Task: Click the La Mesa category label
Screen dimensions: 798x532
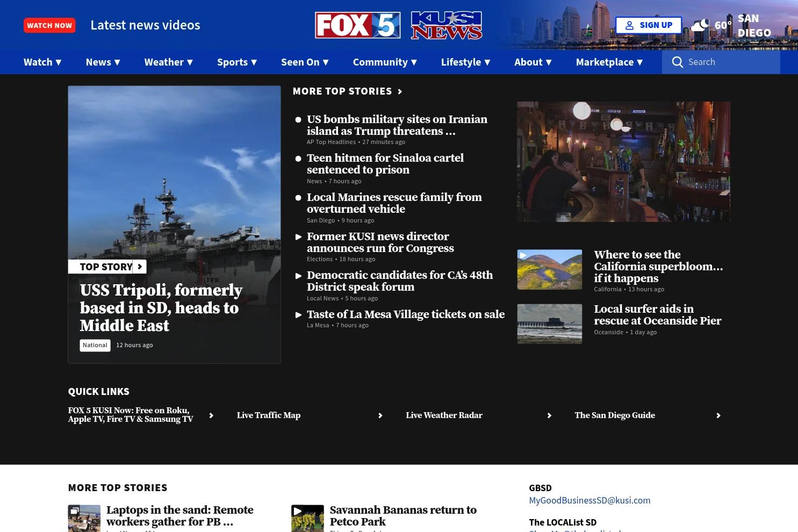Action: (318, 325)
